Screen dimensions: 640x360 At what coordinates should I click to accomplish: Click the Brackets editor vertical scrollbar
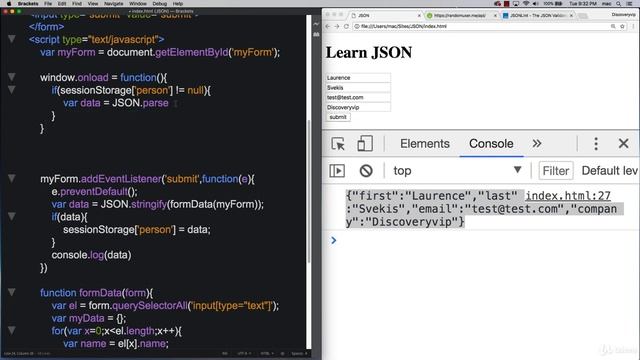pos(309,191)
